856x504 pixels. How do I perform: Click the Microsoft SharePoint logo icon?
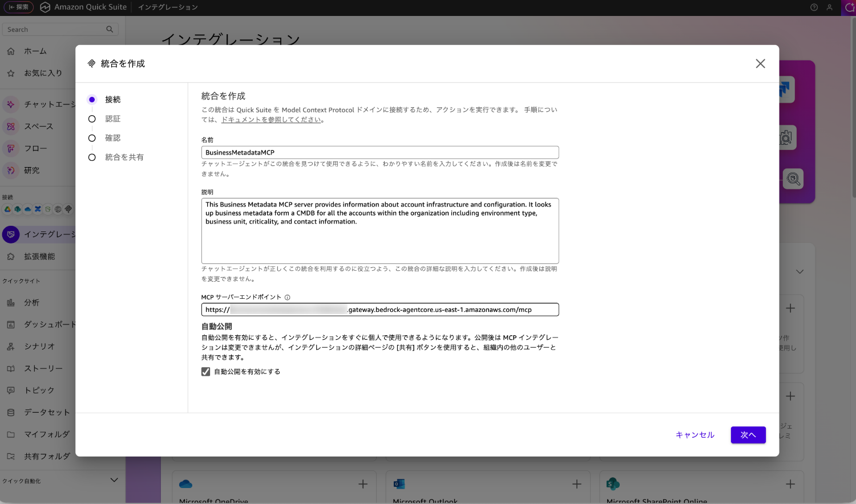coord(613,484)
